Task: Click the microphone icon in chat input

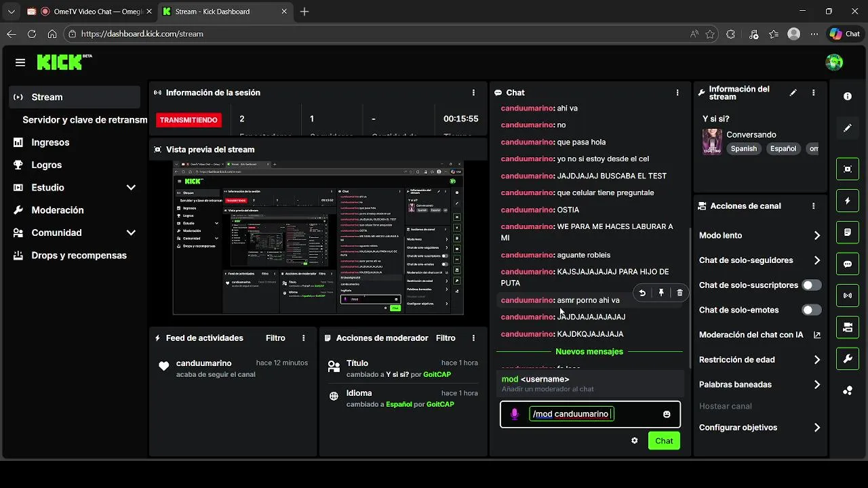Action: [x=515, y=414]
